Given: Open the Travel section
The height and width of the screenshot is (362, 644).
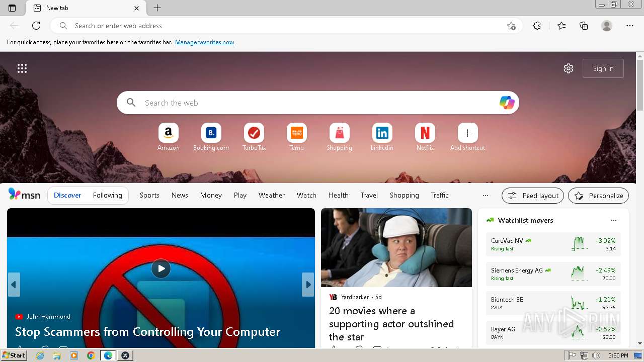Looking at the screenshot, I should click(x=369, y=195).
